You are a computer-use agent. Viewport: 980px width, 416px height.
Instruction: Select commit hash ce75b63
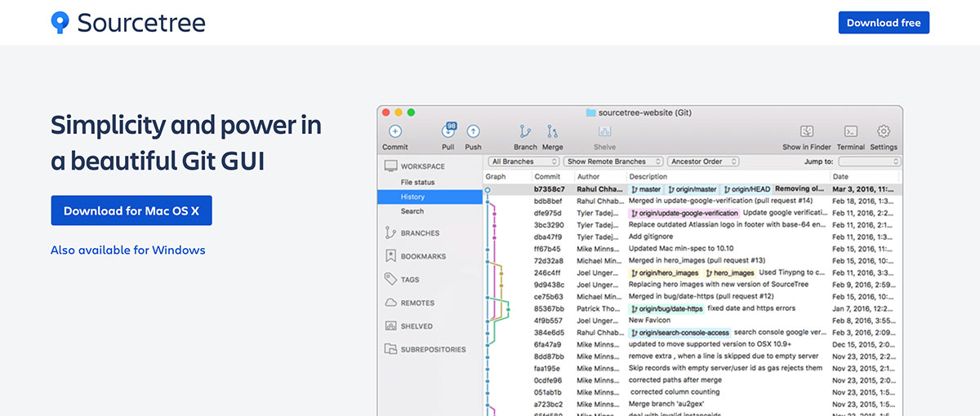point(549,297)
